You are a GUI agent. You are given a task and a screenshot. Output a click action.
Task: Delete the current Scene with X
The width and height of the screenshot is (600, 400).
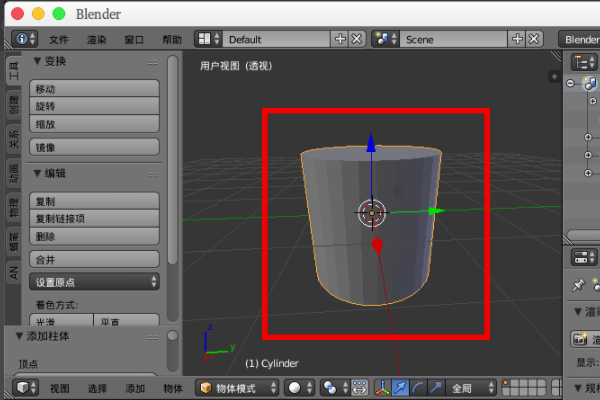click(x=534, y=39)
